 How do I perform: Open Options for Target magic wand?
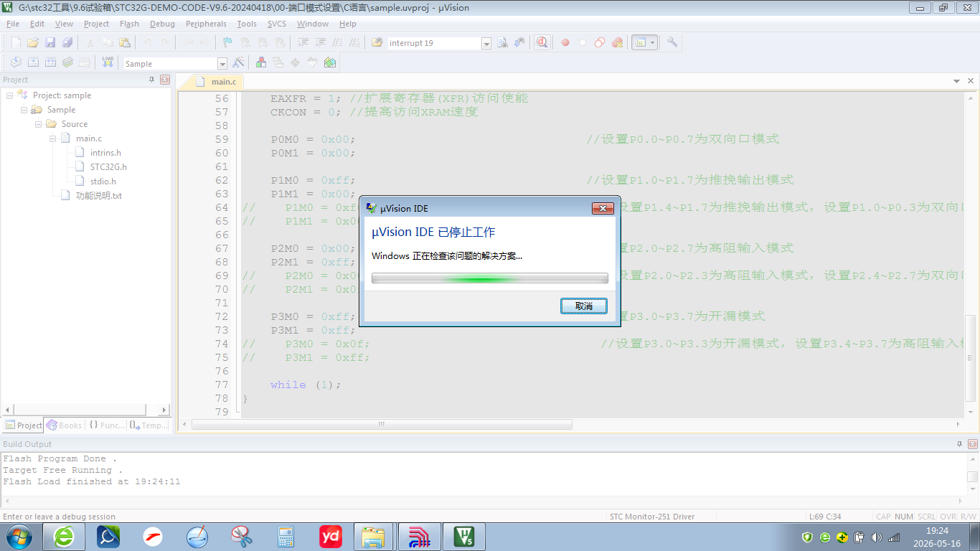coord(238,62)
